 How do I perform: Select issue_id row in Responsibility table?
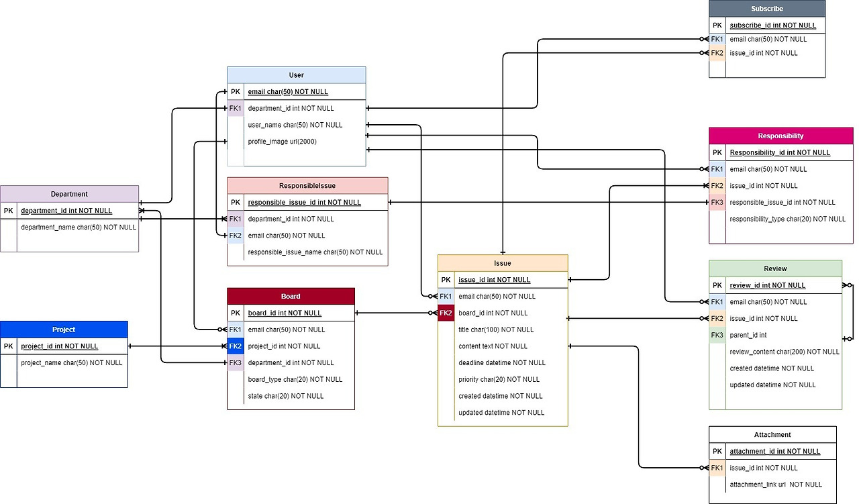tap(781, 186)
